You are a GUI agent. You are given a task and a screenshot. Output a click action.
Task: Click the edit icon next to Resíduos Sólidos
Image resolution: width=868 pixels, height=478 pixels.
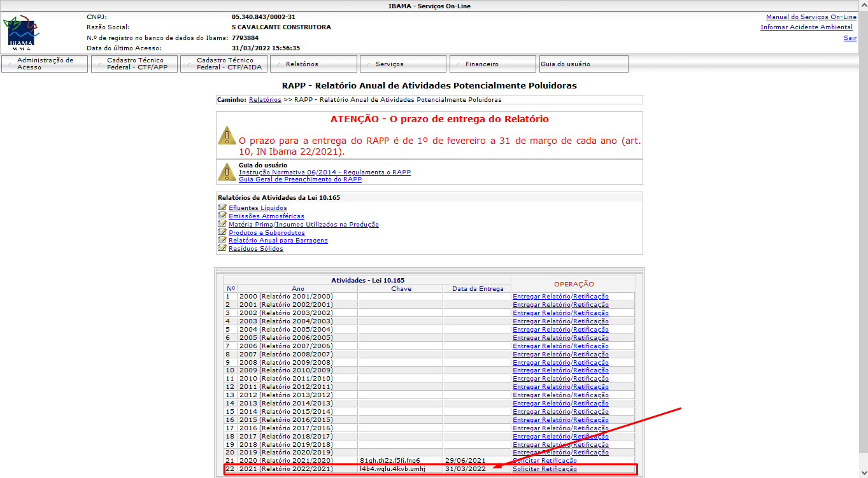point(222,248)
